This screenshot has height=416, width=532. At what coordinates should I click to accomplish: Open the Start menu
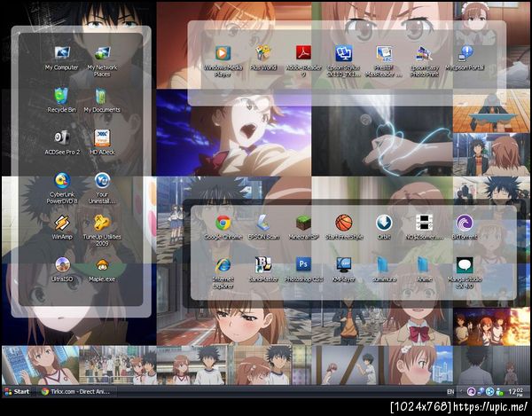[18, 391]
